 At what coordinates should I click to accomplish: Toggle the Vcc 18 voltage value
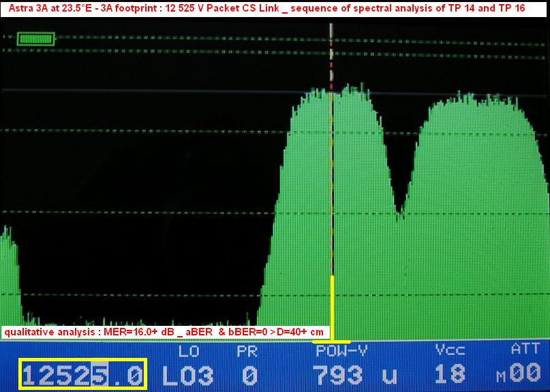click(450, 374)
